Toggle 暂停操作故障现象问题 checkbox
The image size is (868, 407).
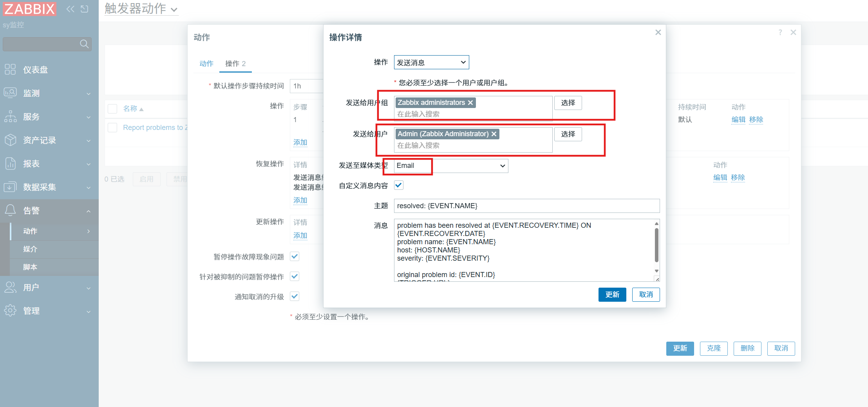[295, 256]
